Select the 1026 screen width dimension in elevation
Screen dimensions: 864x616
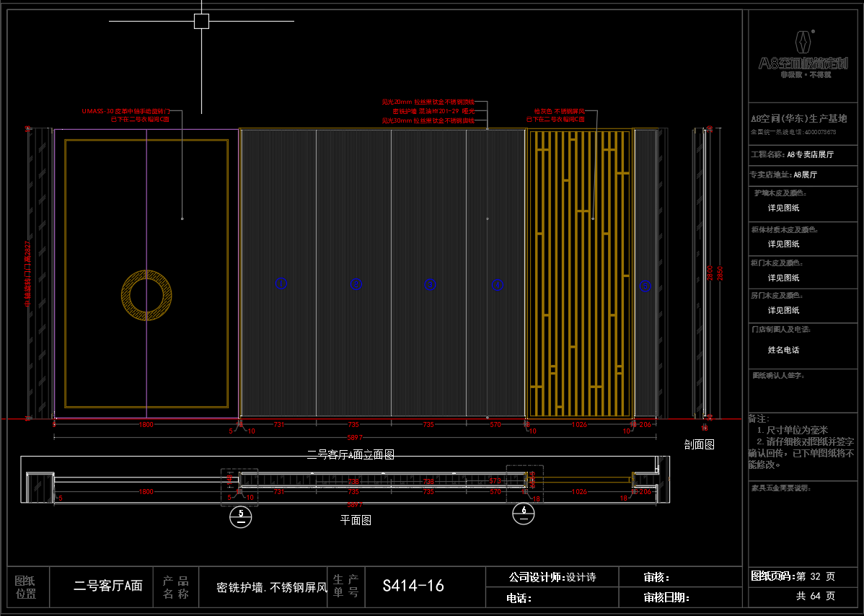point(579,425)
